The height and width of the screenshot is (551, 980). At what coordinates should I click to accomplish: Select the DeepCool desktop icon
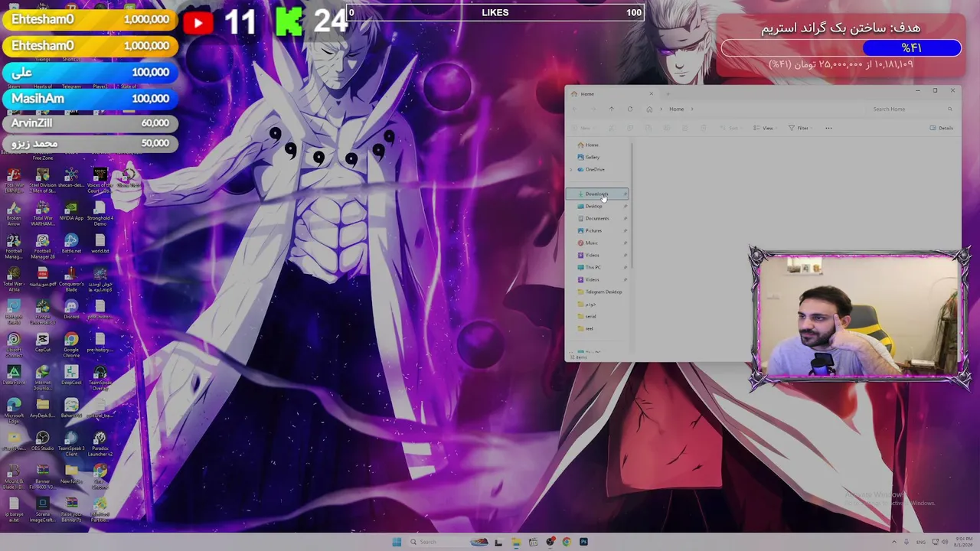point(71,375)
